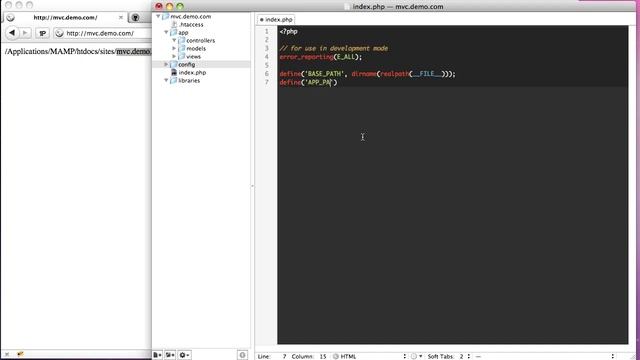Open the second browser tab with keyhole icon
The image size is (640, 360).
click(x=135, y=17)
